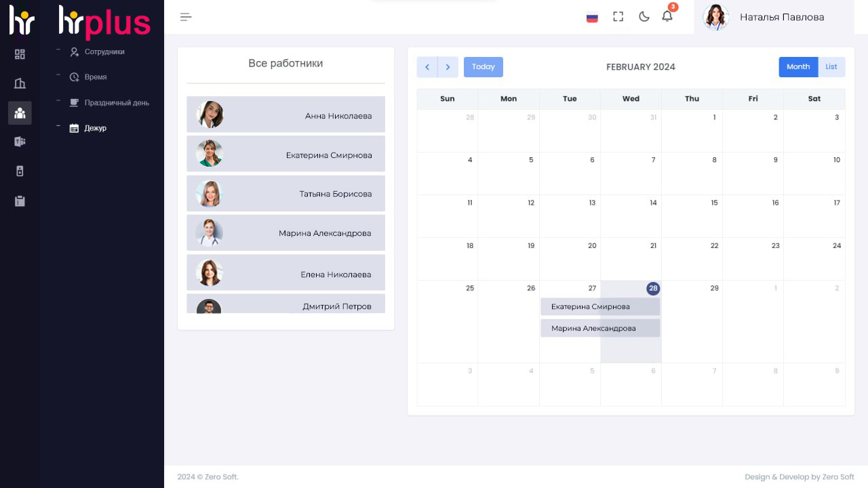Toggle dark mode with the moon icon
This screenshot has height=488, width=868.
coord(644,16)
